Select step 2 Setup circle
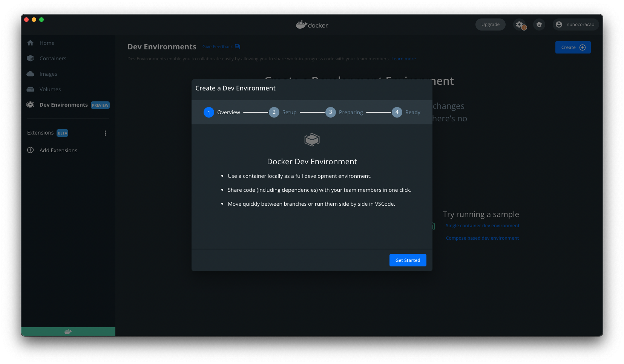The image size is (624, 364). pyautogui.click(x=274, y=112)
